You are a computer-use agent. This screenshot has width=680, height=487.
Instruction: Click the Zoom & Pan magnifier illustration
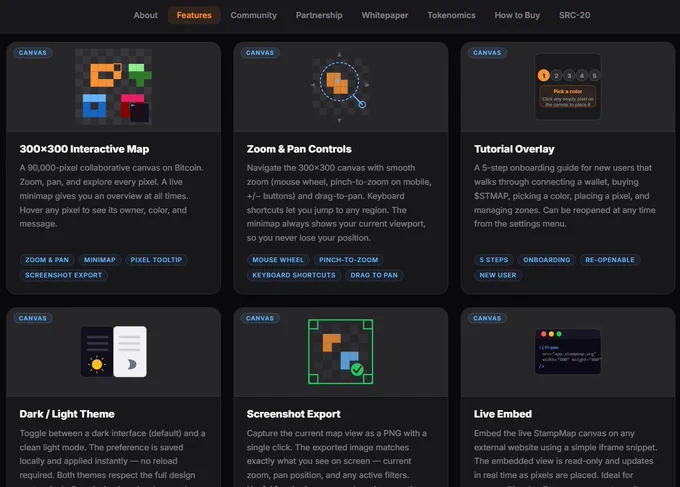coord(340,86)
